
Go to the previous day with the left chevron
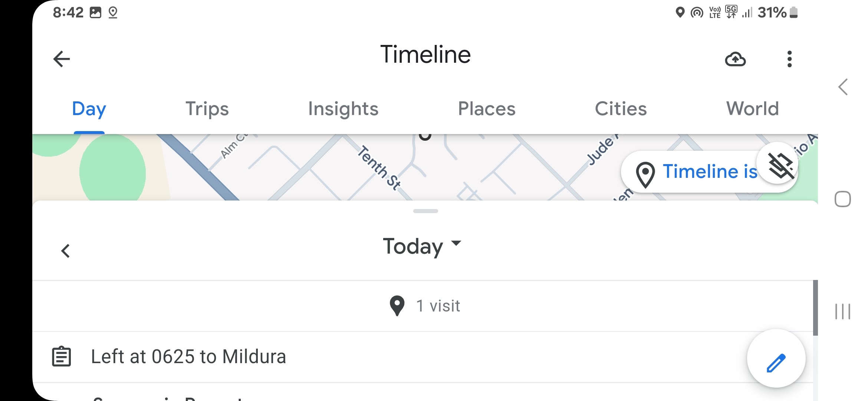point(66,251)
